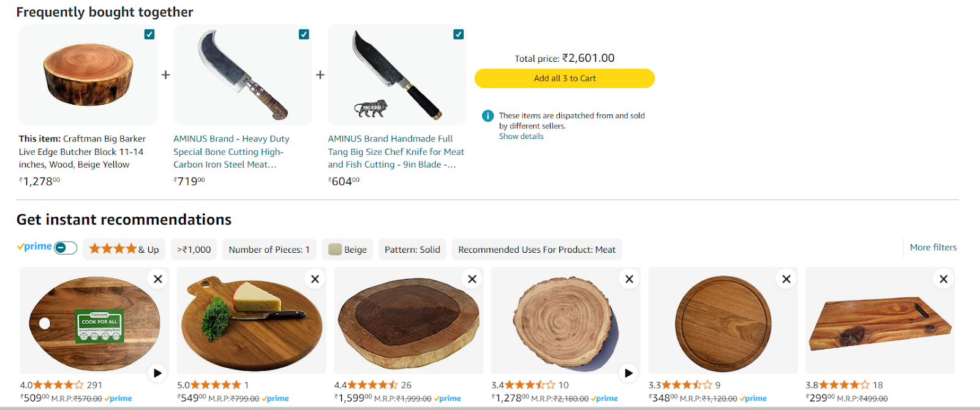The image size is (980, 410).
Task: Play video on the ₹1,278 log slice board
Action: point(628,373)
